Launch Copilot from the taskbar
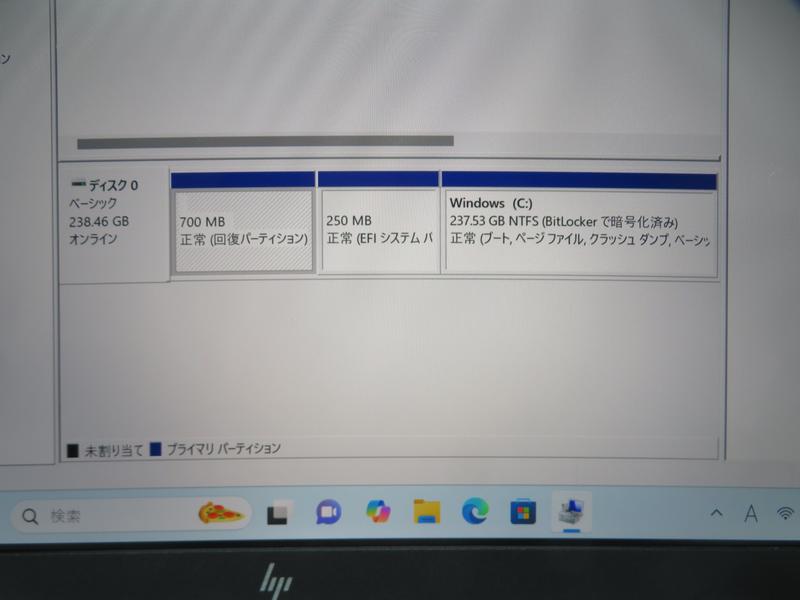 tap(378, 511)
